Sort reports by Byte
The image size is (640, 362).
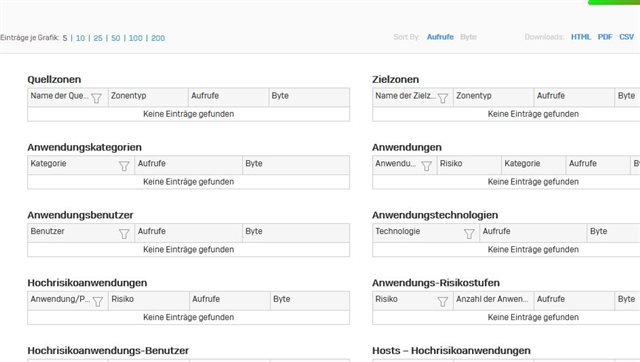pos(468,37)
